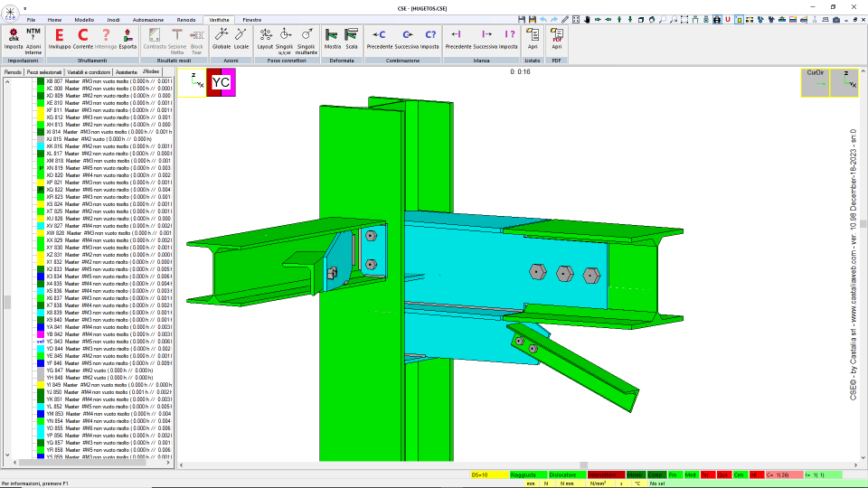Click the Intersettore red status indicator
Viewport: 868px width, 488px height.
606,474
